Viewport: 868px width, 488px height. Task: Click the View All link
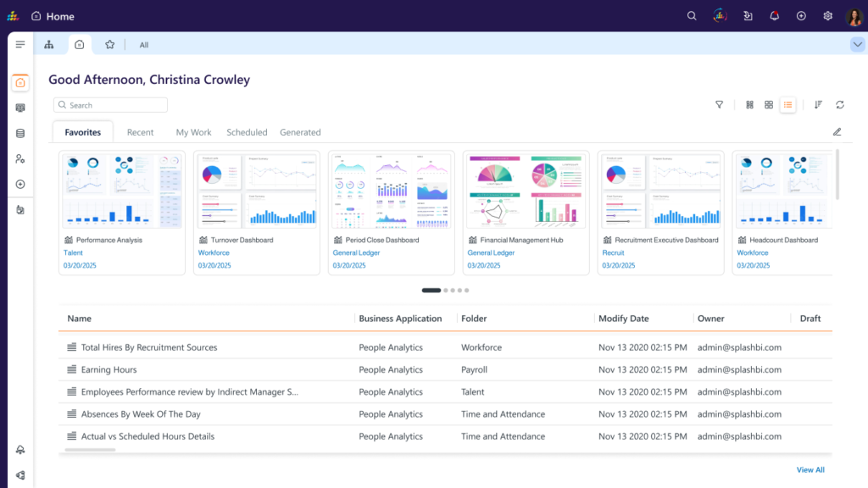[x=810, y=469]
